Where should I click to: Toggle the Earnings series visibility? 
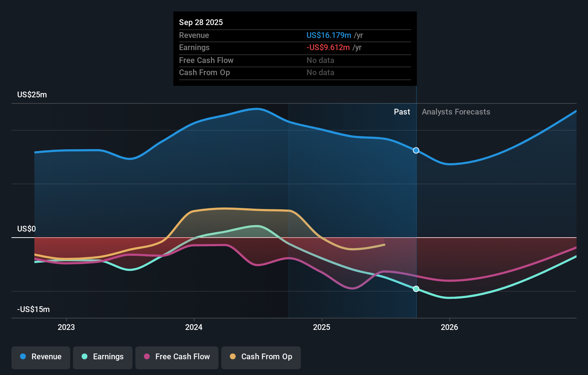(102, 357)
